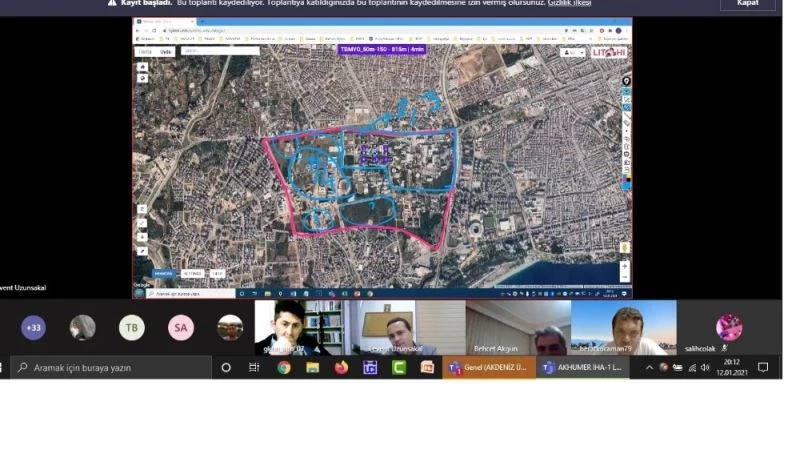The height and width of the screenshot is (450, 800).
Task: Expand hidden system tray icons chevron
Action: (649, 368)
